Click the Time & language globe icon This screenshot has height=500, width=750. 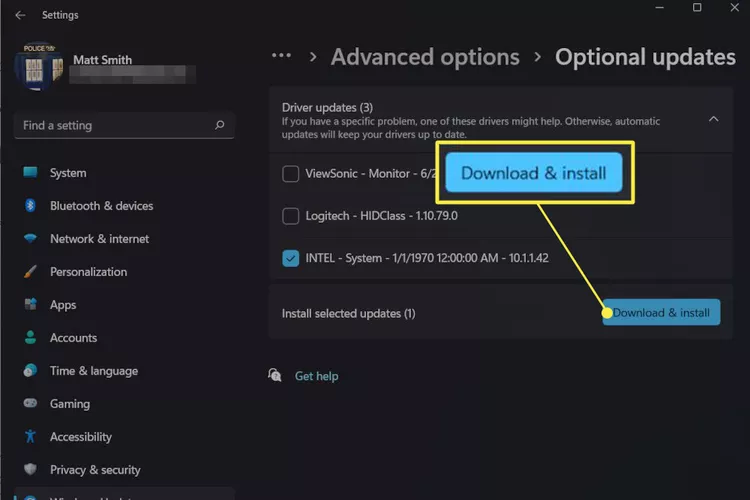(30, 370)
